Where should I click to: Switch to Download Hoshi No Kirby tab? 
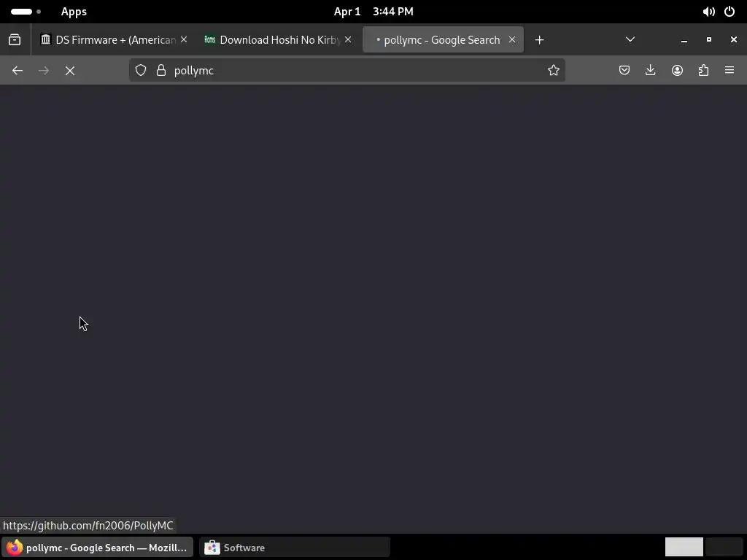point(279,39)
